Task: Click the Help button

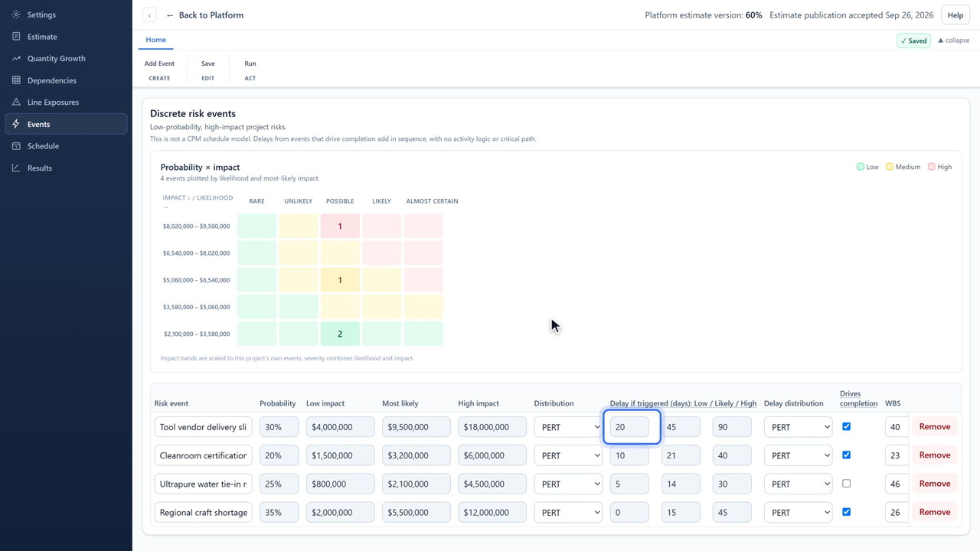Action: [955, 15]
